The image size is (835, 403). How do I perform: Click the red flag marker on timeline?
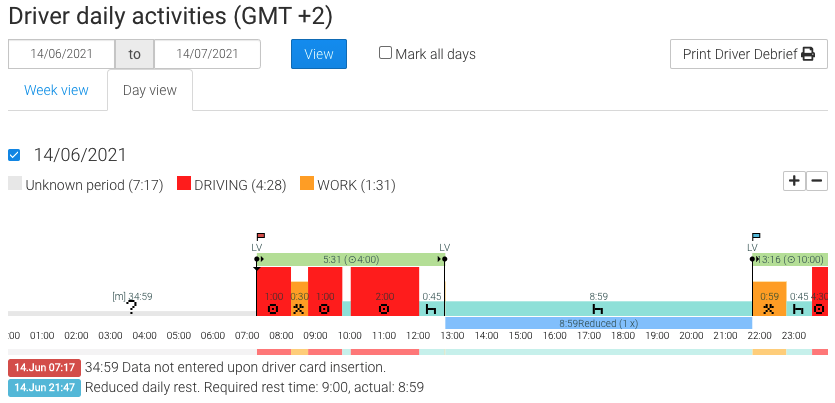tap(261, 237)
